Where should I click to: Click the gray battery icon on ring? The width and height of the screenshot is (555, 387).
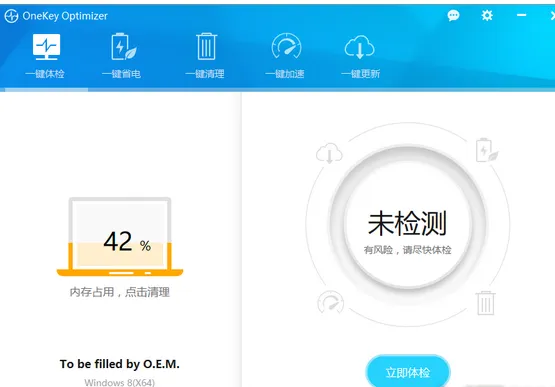tap(487, 150)
